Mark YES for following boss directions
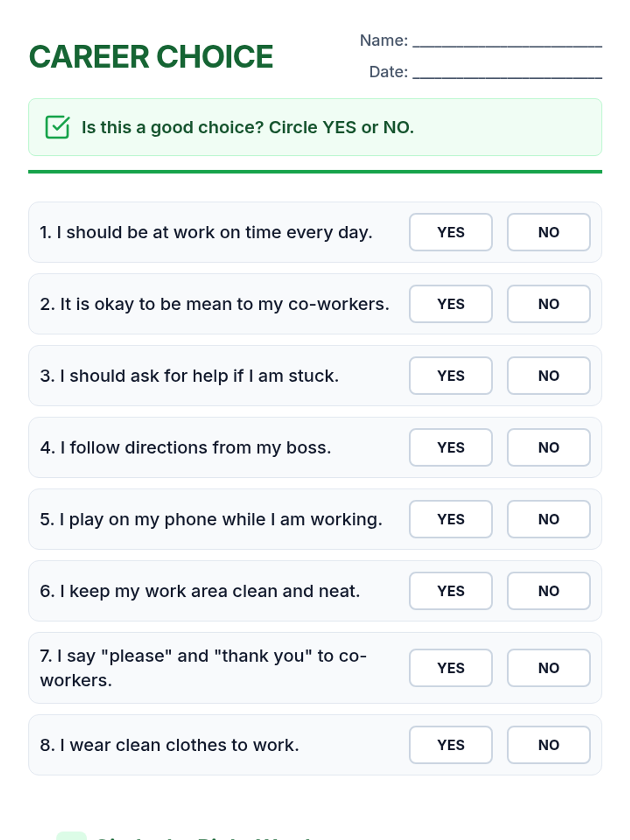The width and height of the screenshot is (630, 840). (x=450, y=447)
